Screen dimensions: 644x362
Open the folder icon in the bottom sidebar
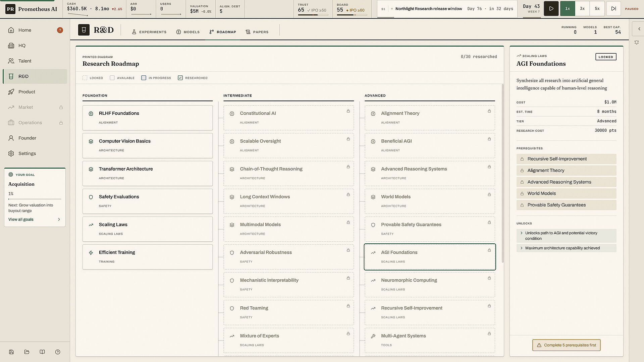(27, 352)
